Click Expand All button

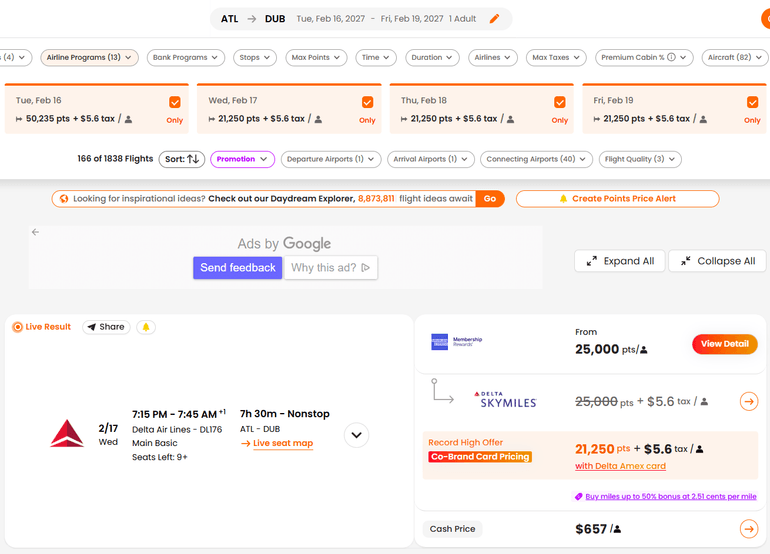pos(620,261)
